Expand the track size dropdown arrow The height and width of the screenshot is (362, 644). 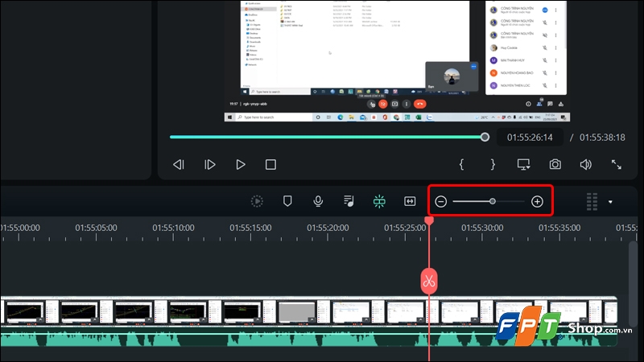click(610, 202)
